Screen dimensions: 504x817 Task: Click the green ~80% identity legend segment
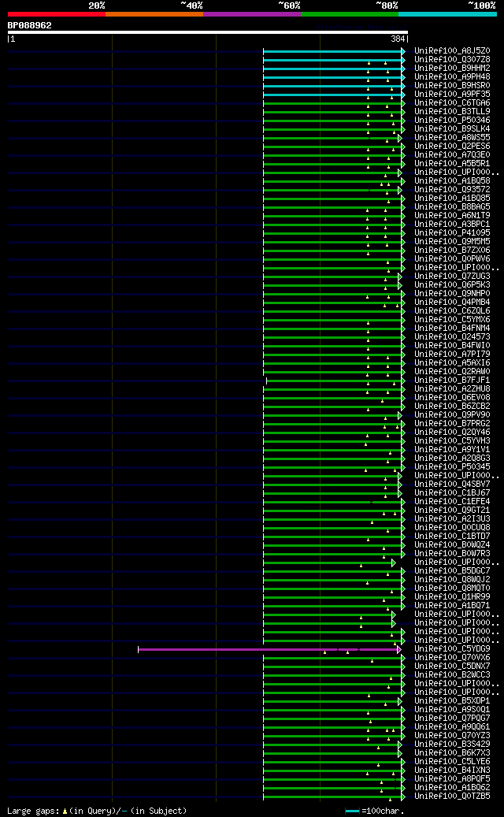coord(350,14)
